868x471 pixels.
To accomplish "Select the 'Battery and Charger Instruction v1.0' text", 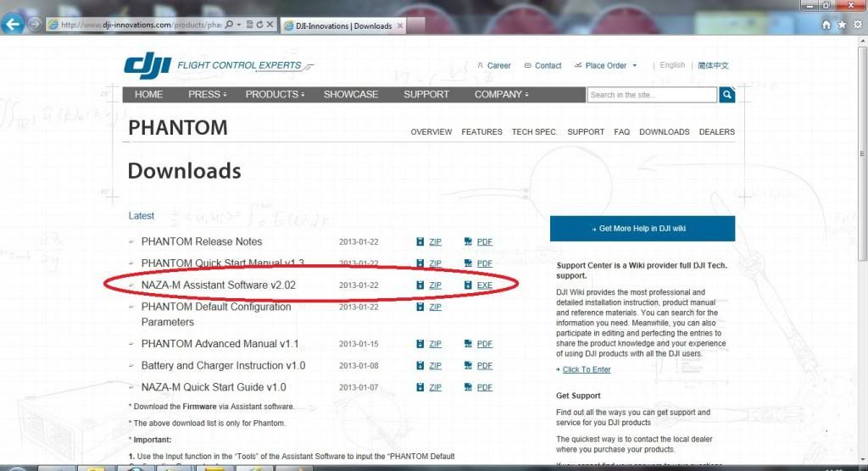I will click(x=223, y=365).
